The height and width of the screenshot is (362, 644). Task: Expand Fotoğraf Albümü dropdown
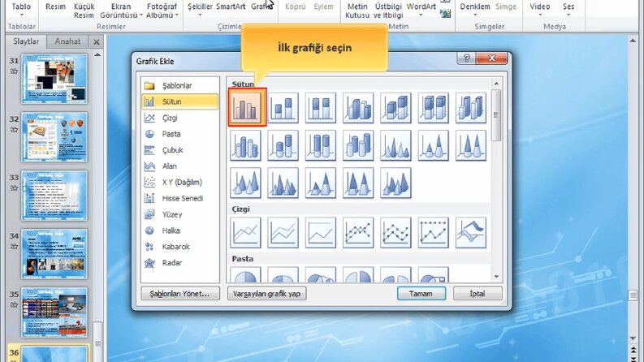pos(162,11)
